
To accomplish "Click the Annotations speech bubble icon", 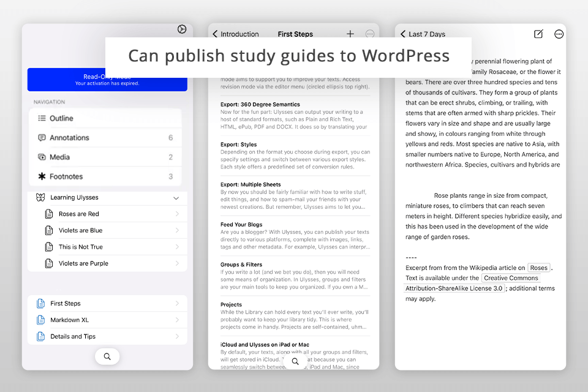I will pos(42,138).
